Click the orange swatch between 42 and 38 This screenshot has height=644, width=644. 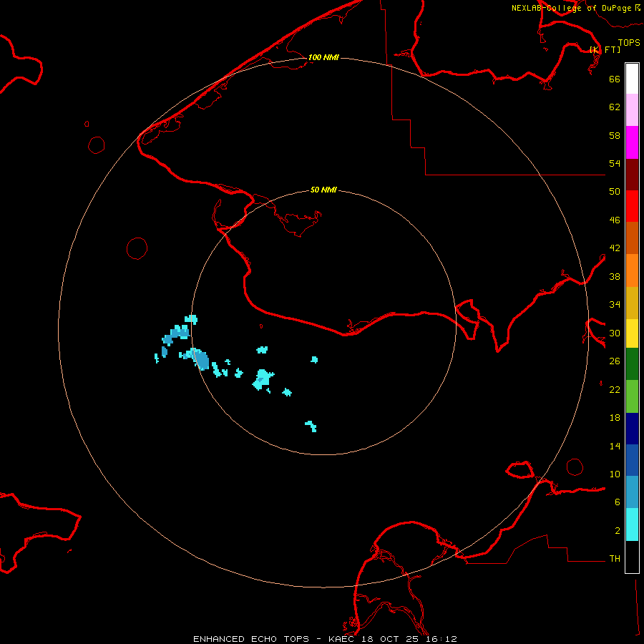click(632, 270)
